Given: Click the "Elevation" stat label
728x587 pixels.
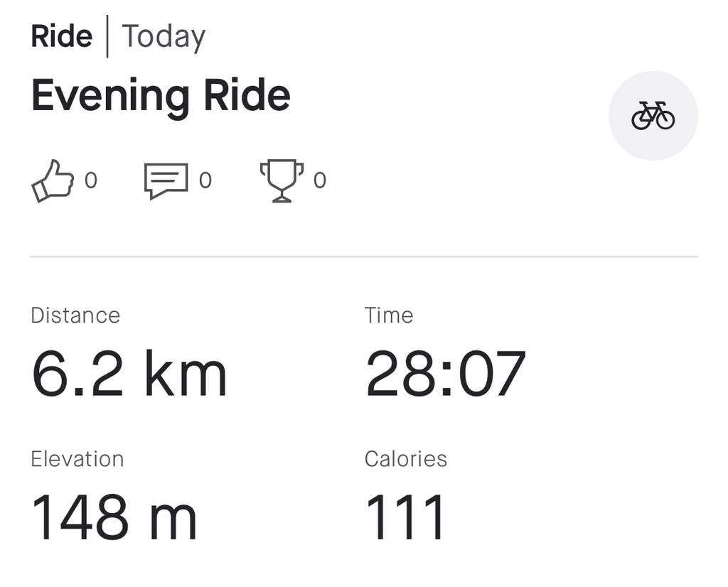Looking at the screenshot, I should click(77, 459).
